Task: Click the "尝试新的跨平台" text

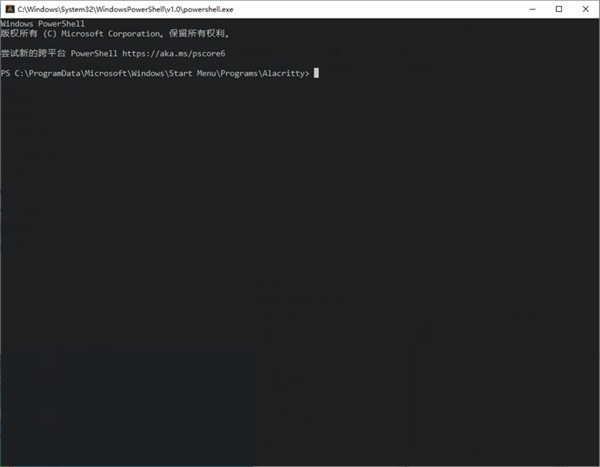Action: pyautogui.click(x=32, y=52)
